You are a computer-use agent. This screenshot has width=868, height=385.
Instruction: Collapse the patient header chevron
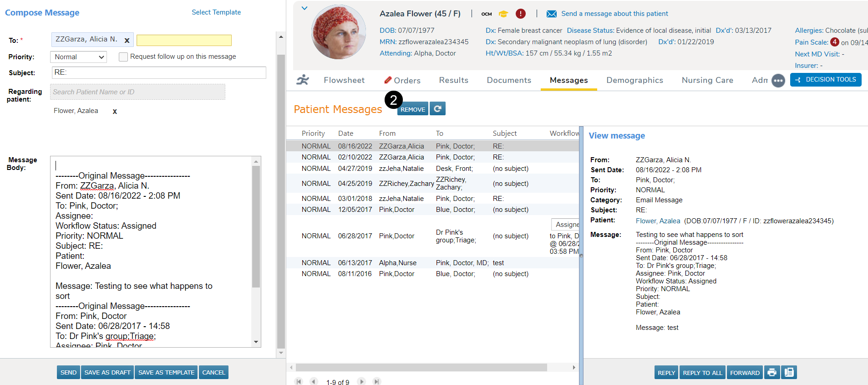coord(305,8)
